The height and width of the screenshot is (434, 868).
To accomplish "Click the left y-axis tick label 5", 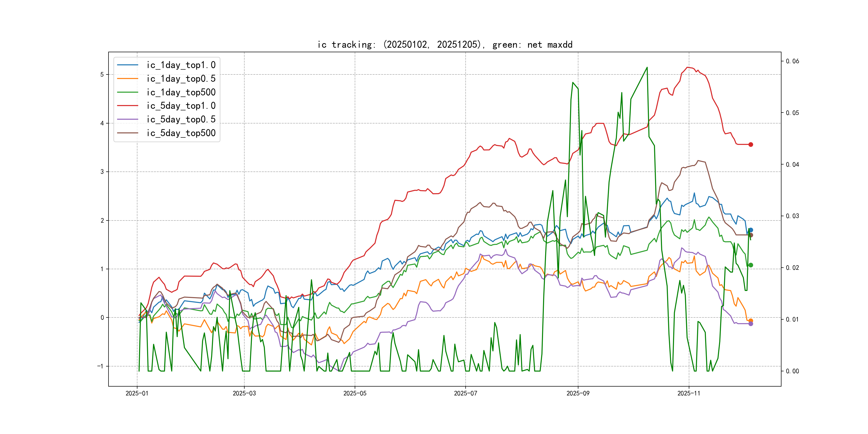I will 102,74.
